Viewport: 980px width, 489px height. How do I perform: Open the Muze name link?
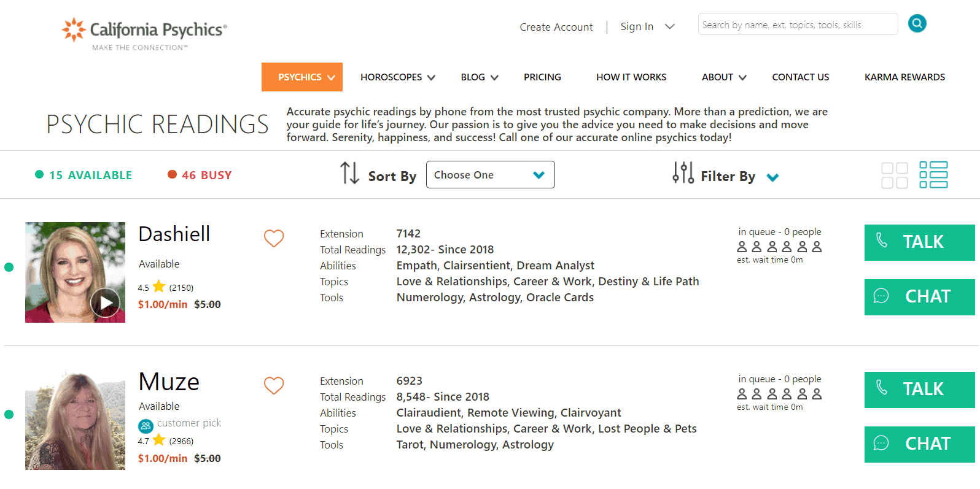pos(169,382)
